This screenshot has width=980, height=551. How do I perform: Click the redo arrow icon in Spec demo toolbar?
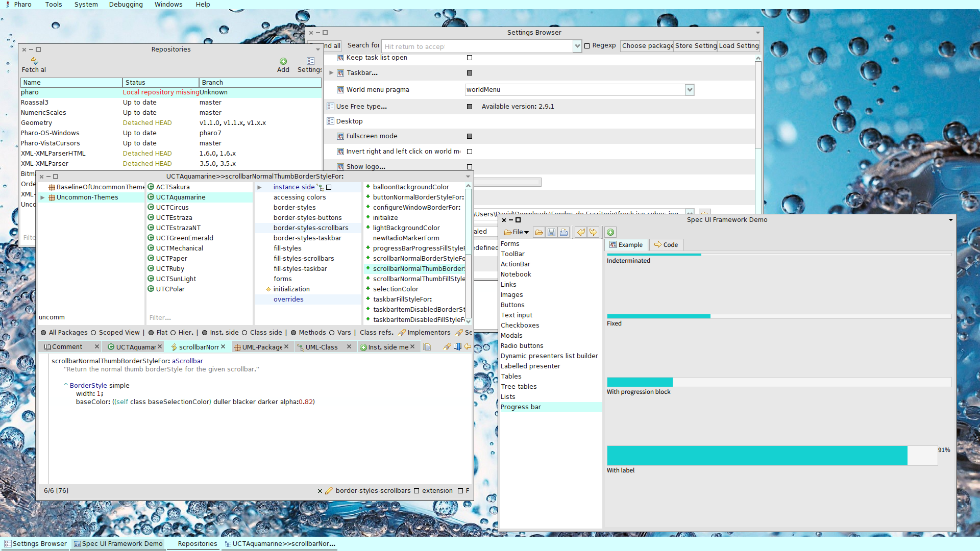(x=593, y=233)
